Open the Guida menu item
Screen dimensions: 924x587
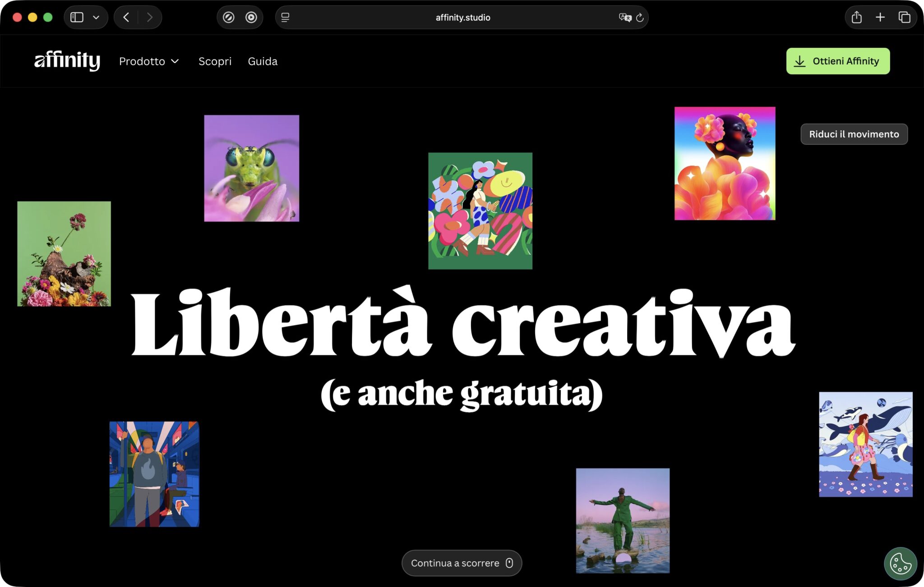pos(263,61)
